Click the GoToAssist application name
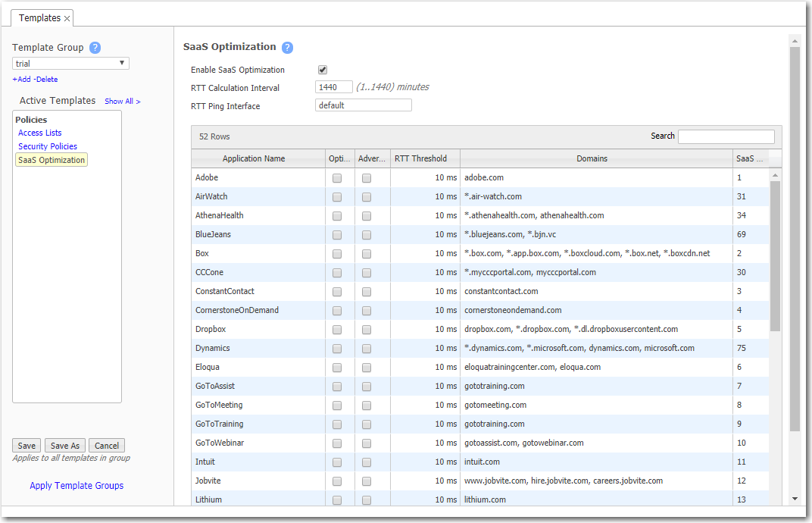The image size is (812, 523). click(x=215, y=386)
